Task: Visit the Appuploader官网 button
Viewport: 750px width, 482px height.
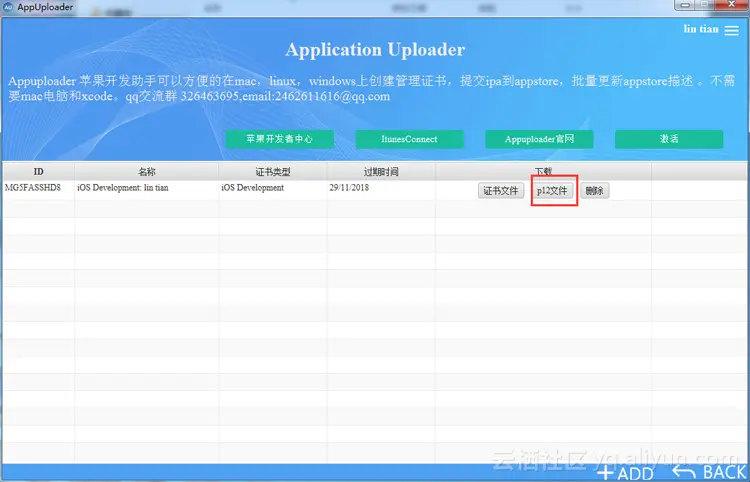Action: coord(539,139)
